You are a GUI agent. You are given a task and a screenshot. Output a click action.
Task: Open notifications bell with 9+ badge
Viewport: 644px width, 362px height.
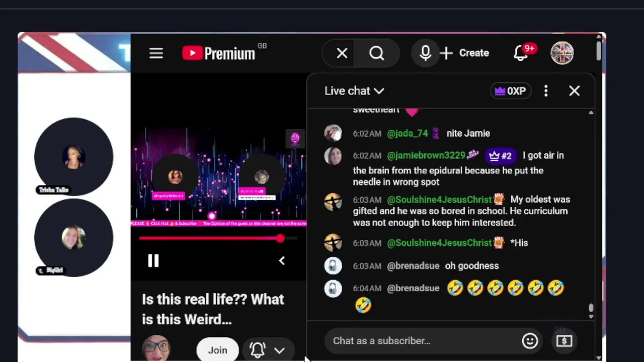[521, 53]
